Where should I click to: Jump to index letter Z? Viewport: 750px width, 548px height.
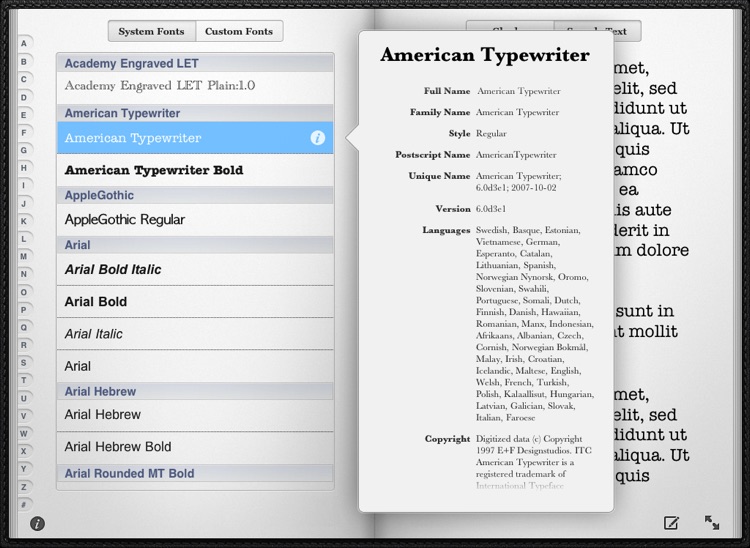[24, 487]
